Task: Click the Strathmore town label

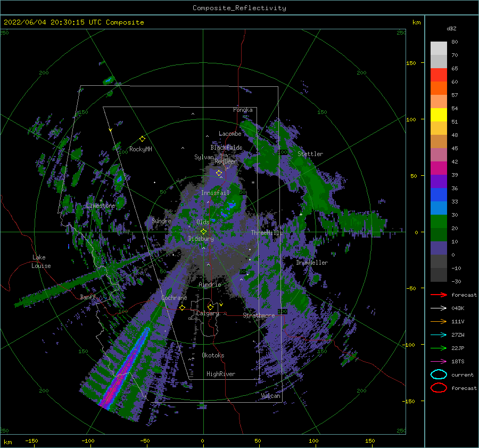Action: point(259,315)
